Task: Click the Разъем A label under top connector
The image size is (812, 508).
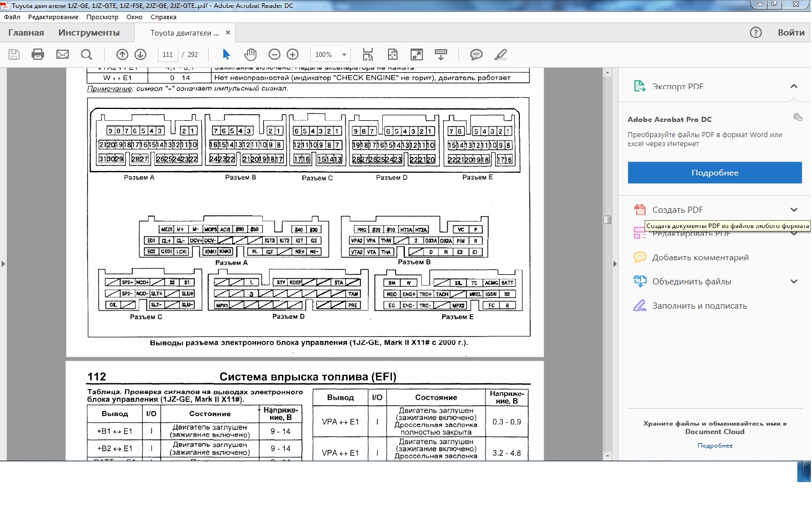Action: click(x=139, y=177)
